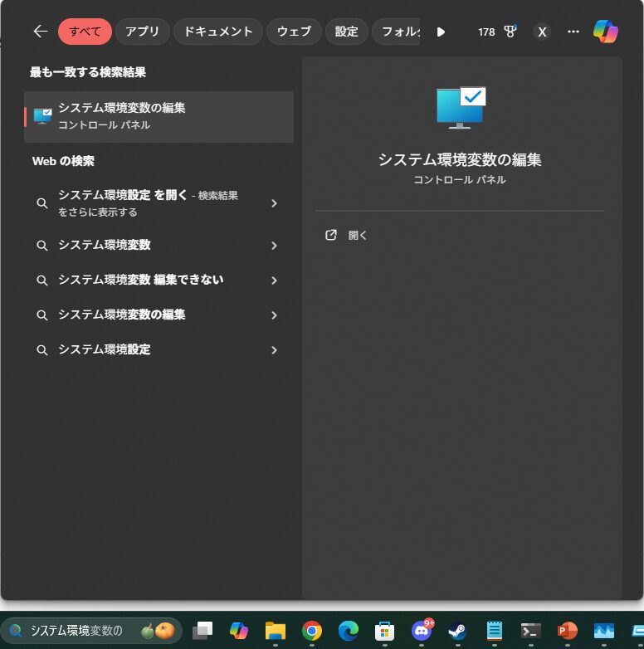Viewport: 644px width, 649px height.
Task: Select the すべて filter tab
Action: tap(85, 32)
